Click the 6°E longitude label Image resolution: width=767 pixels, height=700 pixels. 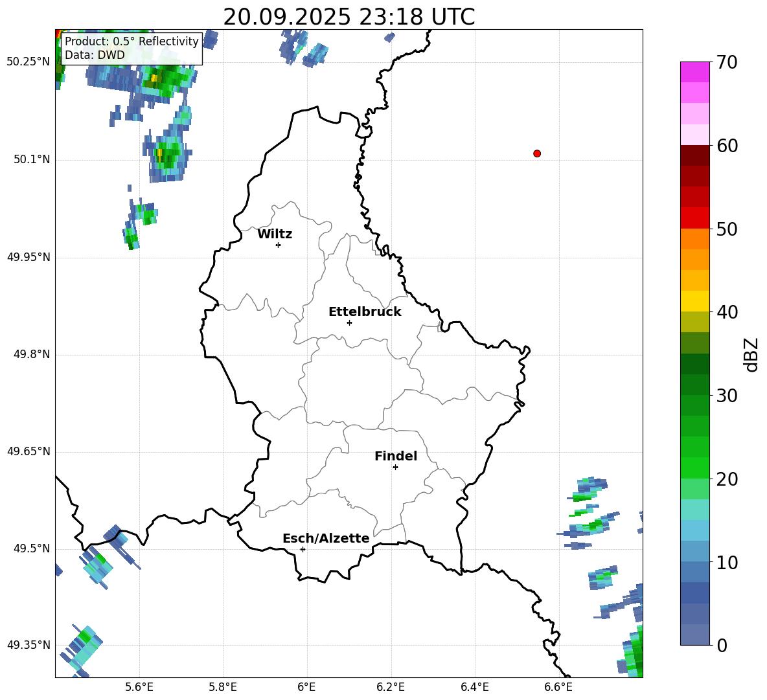tap(306, 687)
